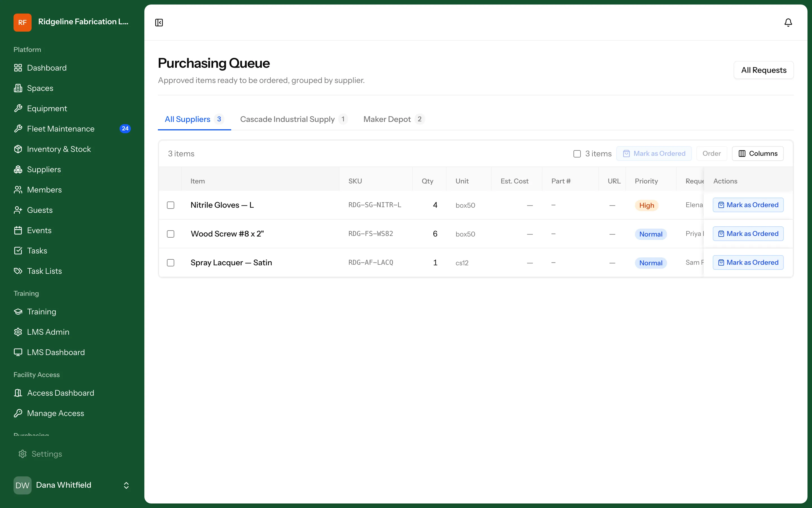
Task: Click Normal badge in Wood Screw row
Action: pos(651,234)
